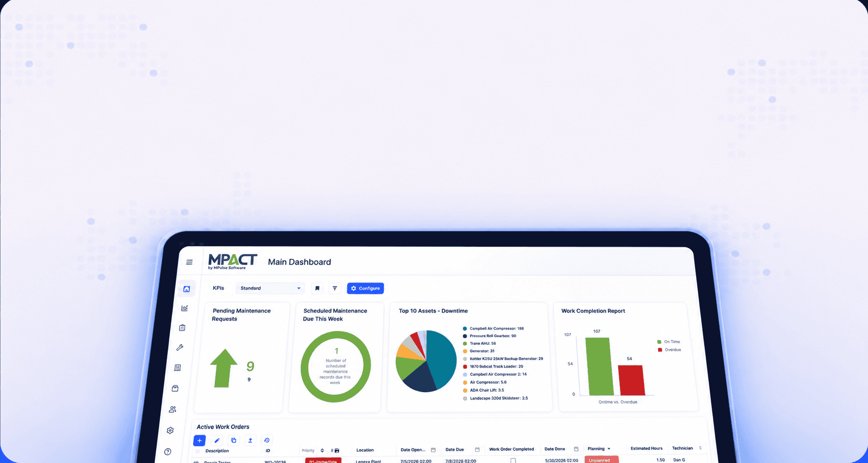Open the Planning column dropdown arrow
This screenshot has height=463, width=868.
[609, 449]
